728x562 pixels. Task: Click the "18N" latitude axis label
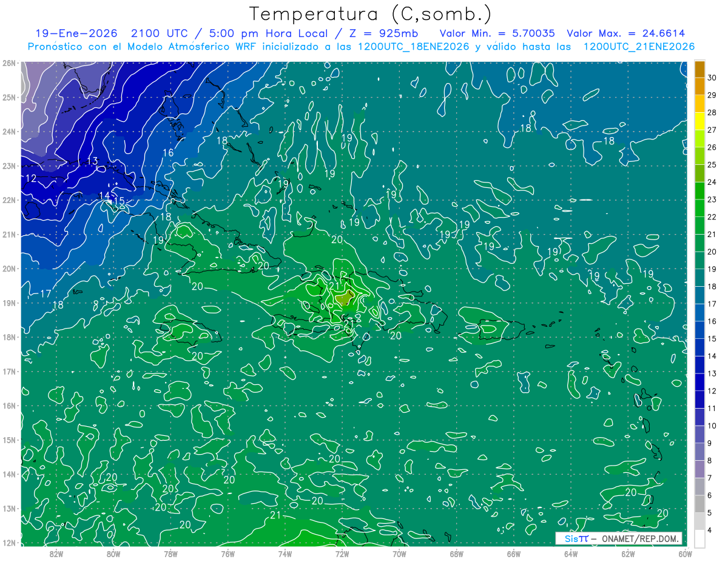coord(8,337)
